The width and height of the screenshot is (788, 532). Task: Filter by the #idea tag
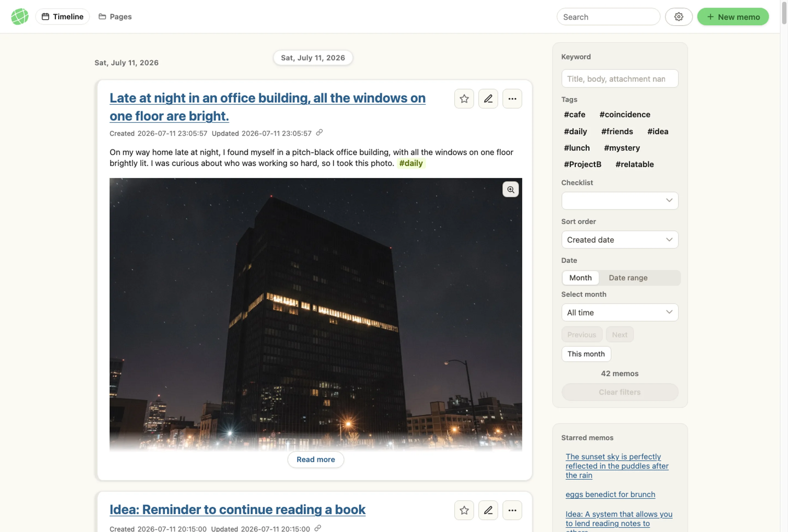pyautogui.click(x=657, y=132)
